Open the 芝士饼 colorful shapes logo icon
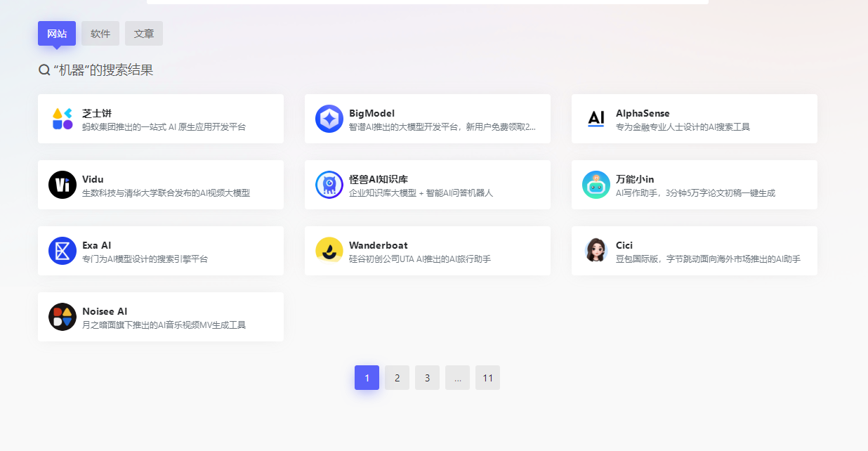 (x=63, y=119)
